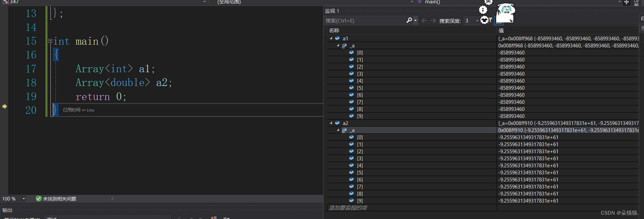This screenshot has width=644, height=219.
Task: Open the search options dropdown arrow
Action: click(x=416, y=20)
